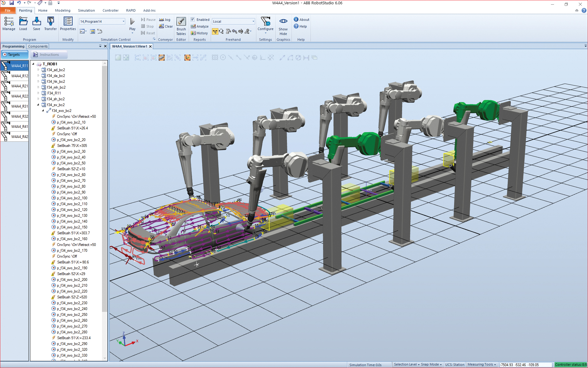588x368 pixels.
Task: Select the diameter measure tool
Action: (x=298, y=58)
